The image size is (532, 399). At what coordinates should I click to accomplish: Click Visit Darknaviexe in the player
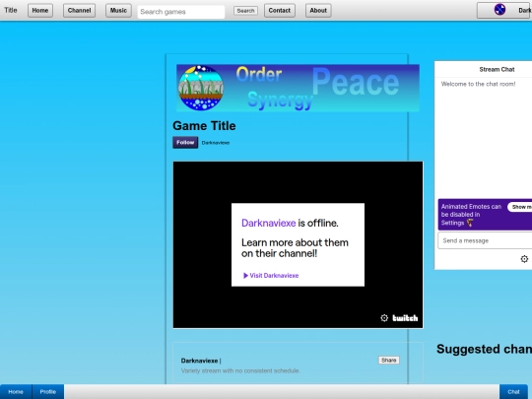(271, 276)
